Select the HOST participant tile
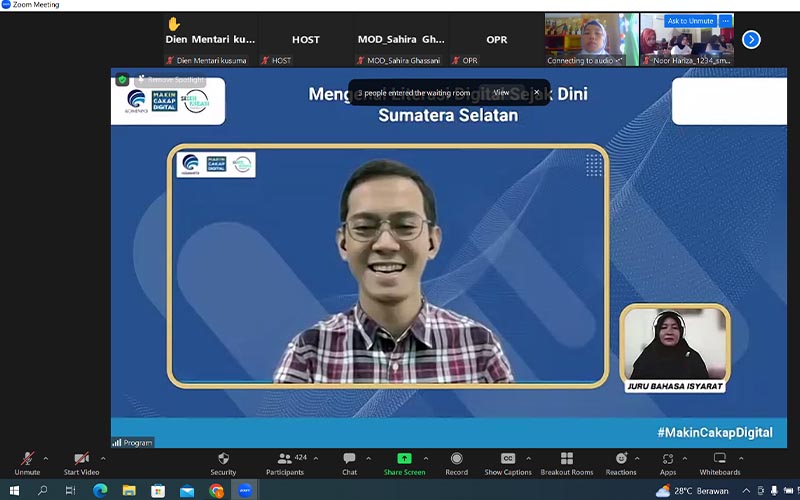The height and width of the screenshot is (500, 800). [306, 39]
